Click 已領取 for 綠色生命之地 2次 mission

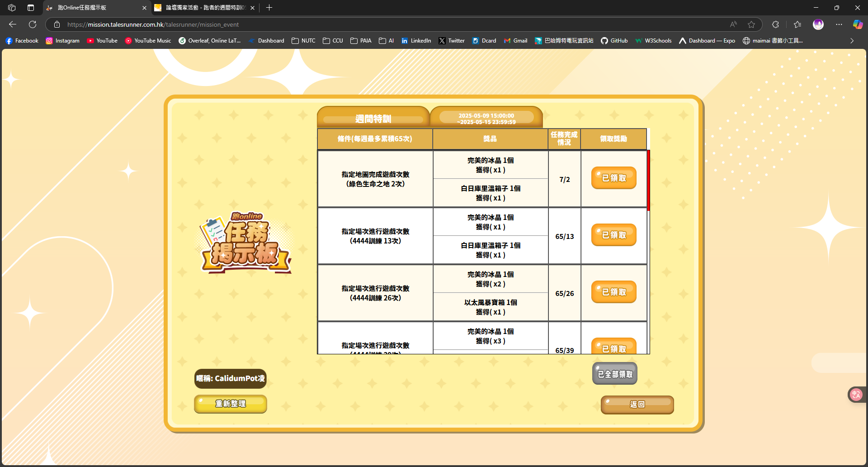(x=614, y=178)
